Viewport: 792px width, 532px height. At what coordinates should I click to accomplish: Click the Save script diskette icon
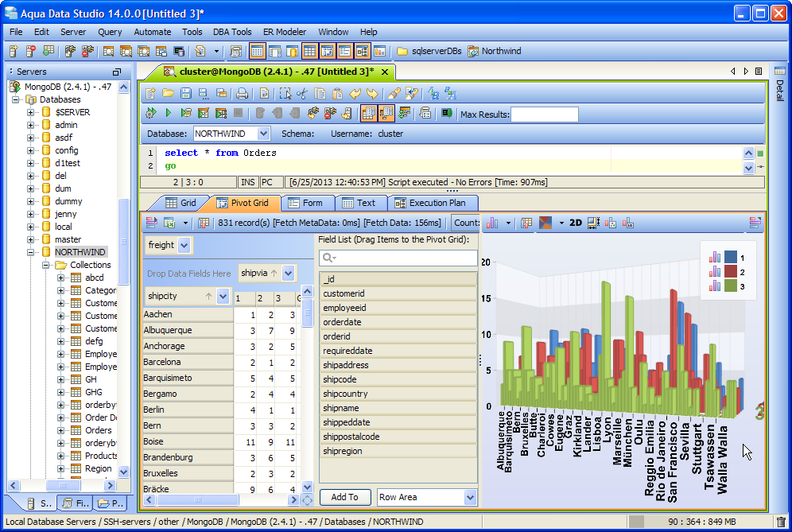(x=186, y=93)
